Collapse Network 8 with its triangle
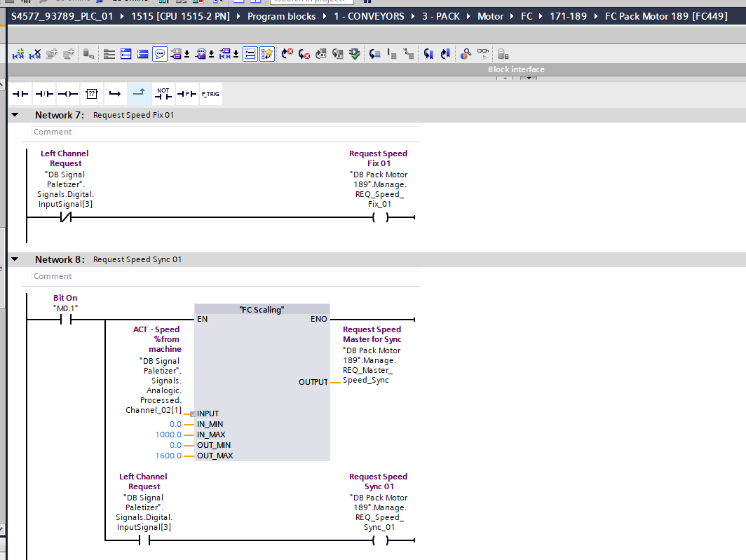Image resolution: width=746 pixels, height=560 pixels. (15, 259)
